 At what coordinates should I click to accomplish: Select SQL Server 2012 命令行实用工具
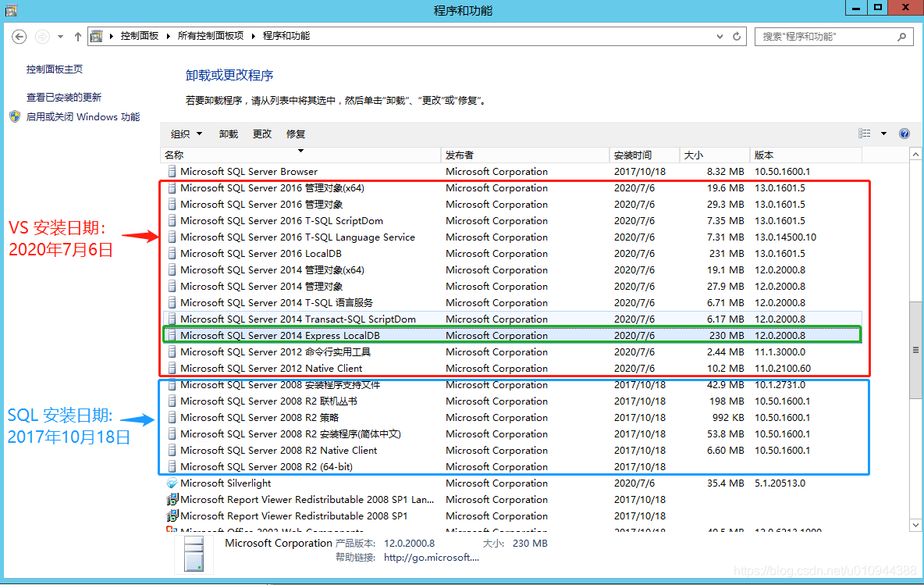[511, 352]
